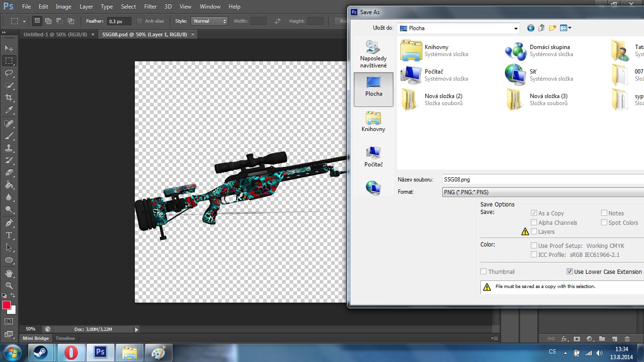The height and width of the screenshot is (362, 644).
Task: Toggle Quick Mask mode
Action: pos(9,321)
